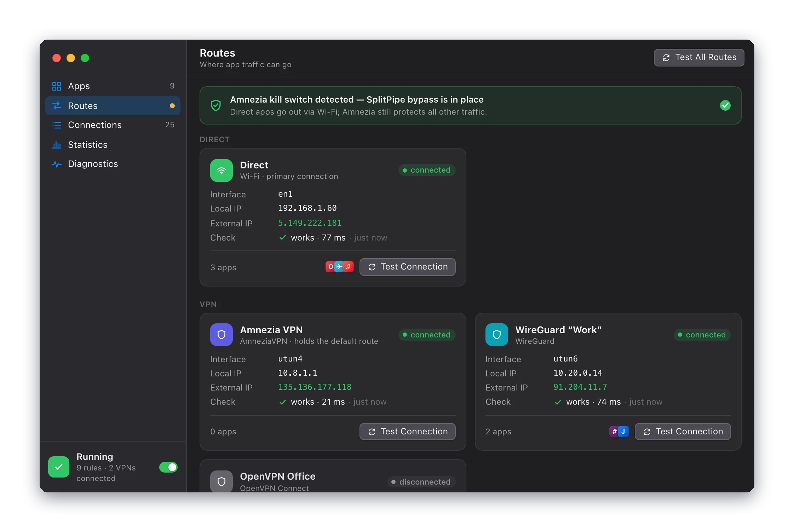Click the interface value en1
794x532 pixels.
pos(285,194)
